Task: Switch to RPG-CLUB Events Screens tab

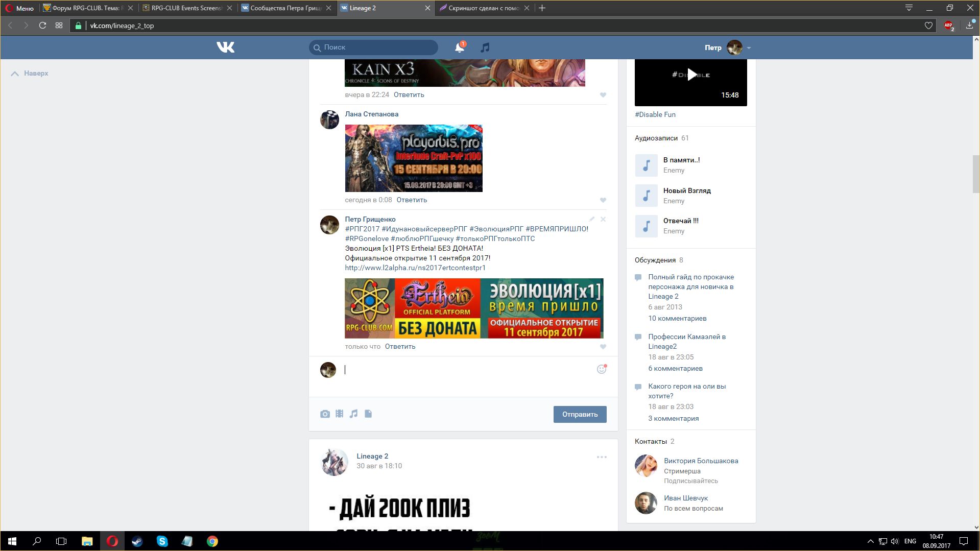Action: pos(186,8)
